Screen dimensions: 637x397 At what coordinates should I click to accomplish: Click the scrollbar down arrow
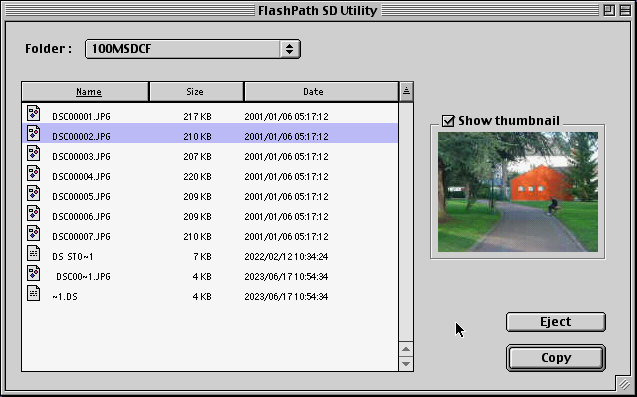tap(406, 364)
